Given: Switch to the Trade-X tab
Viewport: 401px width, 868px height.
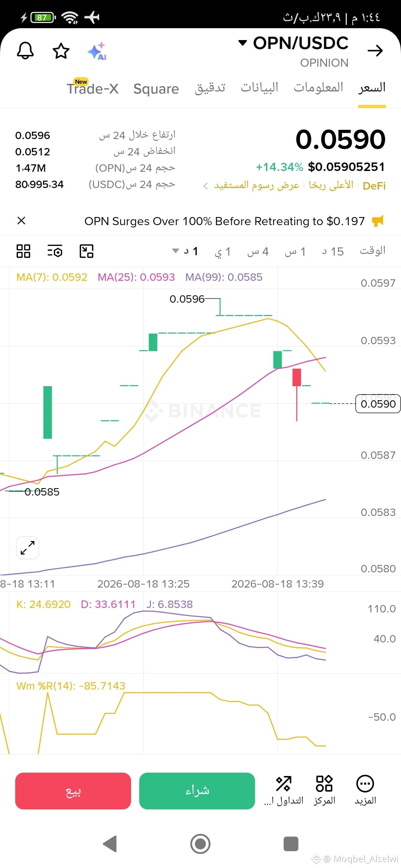Looking at the screenshot, I should tap(92, 88).
